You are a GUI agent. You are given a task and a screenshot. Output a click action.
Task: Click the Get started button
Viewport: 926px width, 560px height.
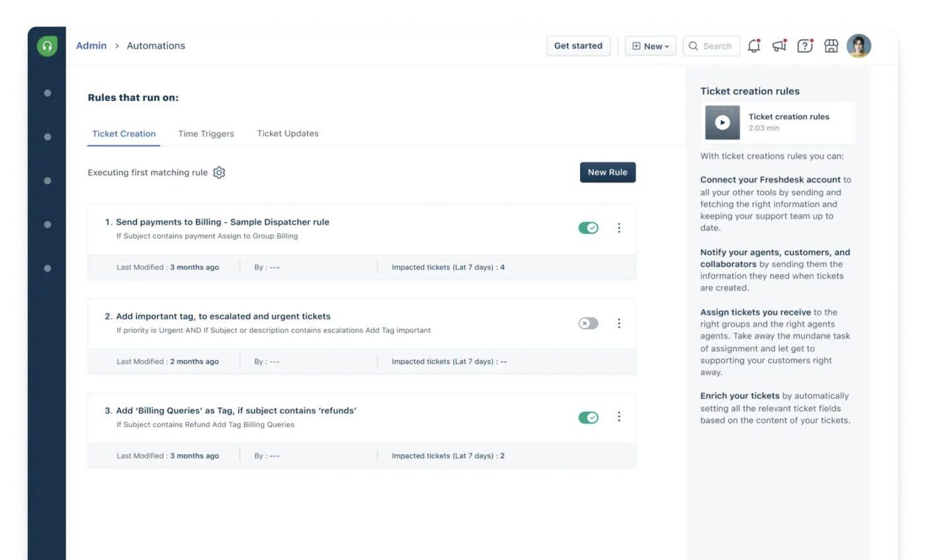click(x=577, y=46)
